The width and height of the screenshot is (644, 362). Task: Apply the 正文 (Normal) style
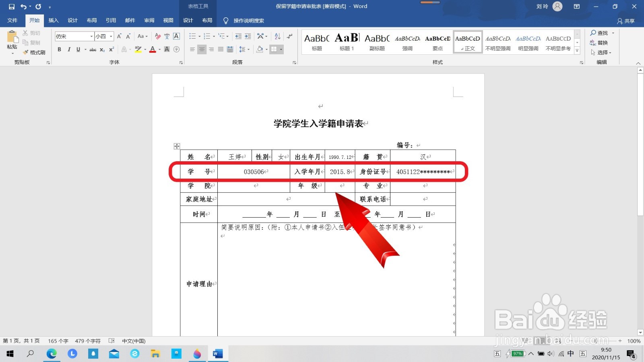pos(468,42)
